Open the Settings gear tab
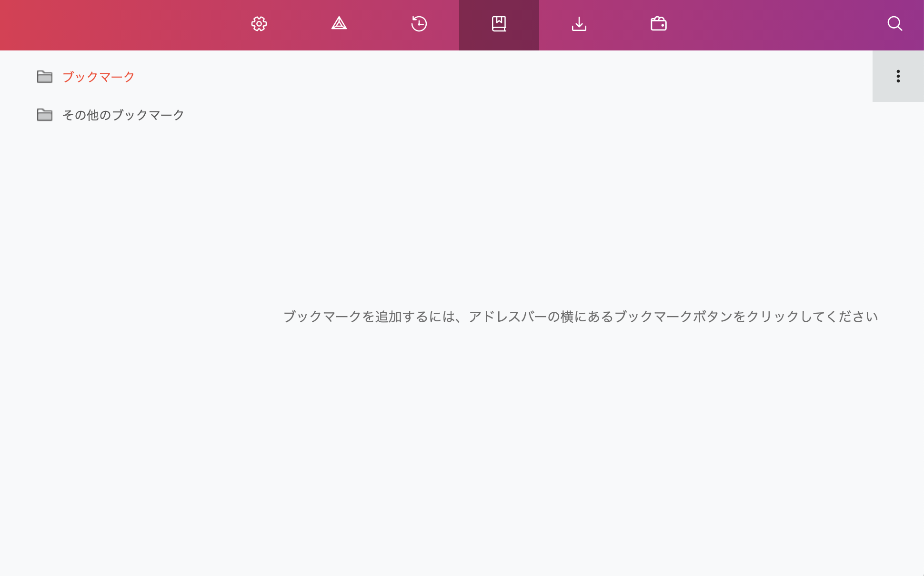This screenshot has width=924, height=576. [x=259, y=24]
